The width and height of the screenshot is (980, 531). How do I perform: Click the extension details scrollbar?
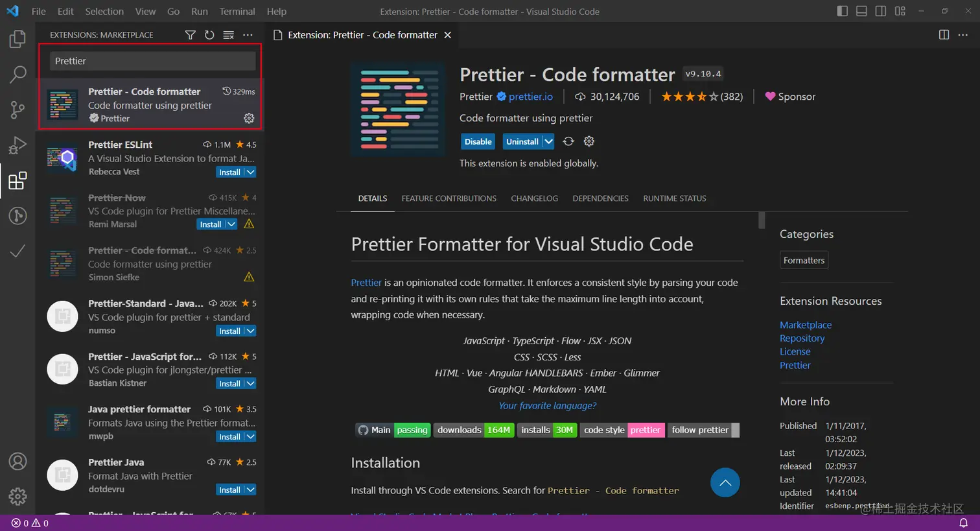pos(762,220)
